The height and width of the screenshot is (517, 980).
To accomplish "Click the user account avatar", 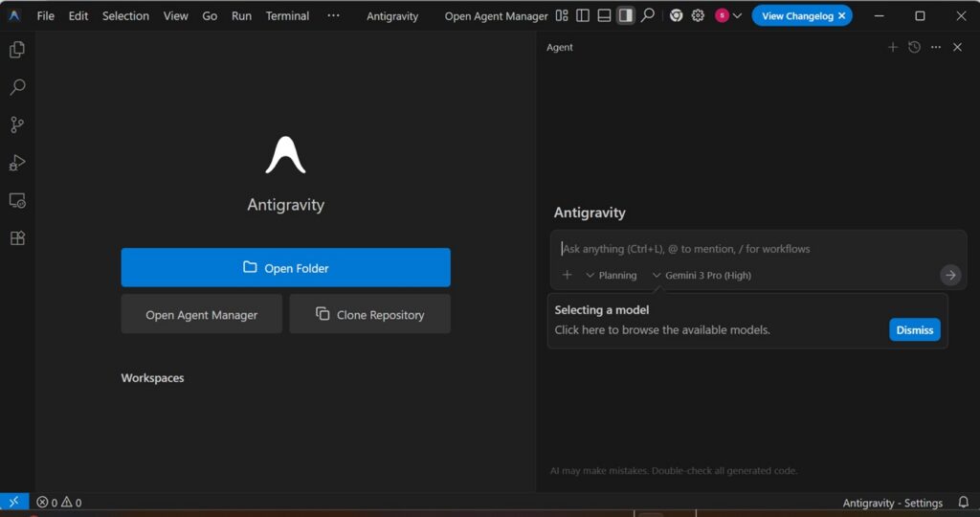I will point(722,15).
